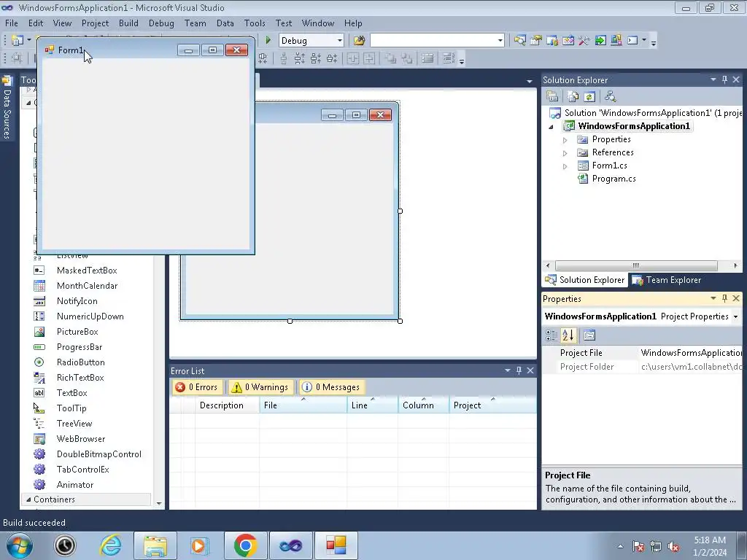Click the Toolbox icon in main toolbar
The width and height of the screenshot is (747, 560).
pos(584,41)
